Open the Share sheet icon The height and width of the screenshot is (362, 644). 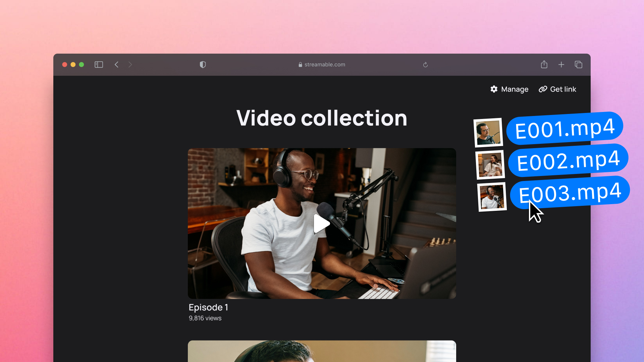tap(544, 64)
